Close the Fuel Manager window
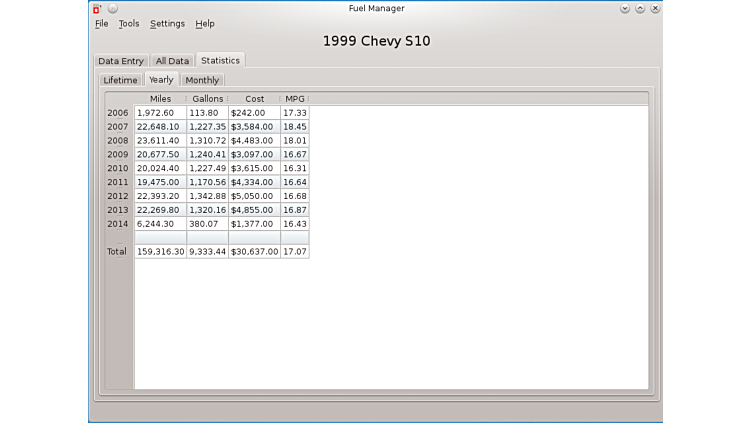This screenshot has height=423, width=752. pos(654,8)
